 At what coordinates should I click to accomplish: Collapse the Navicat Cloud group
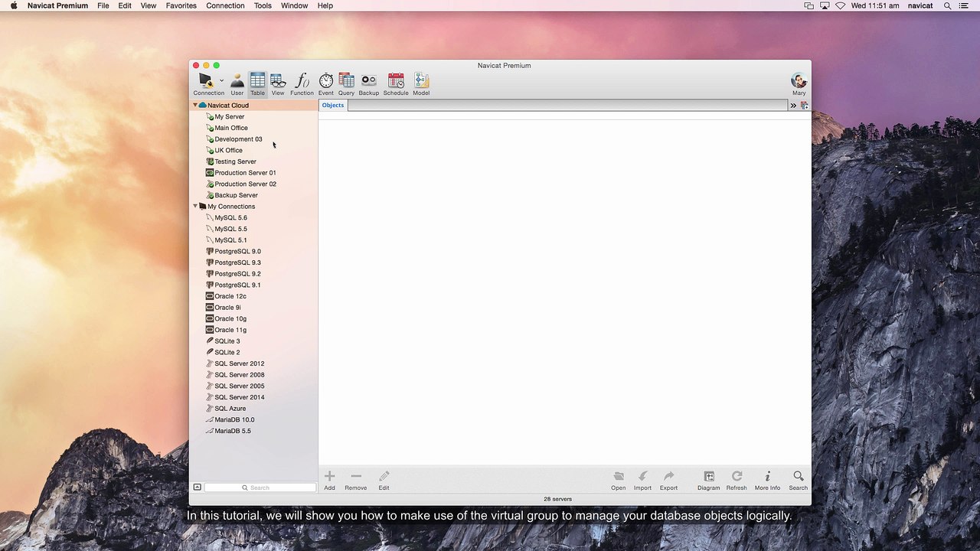point(194,105)
